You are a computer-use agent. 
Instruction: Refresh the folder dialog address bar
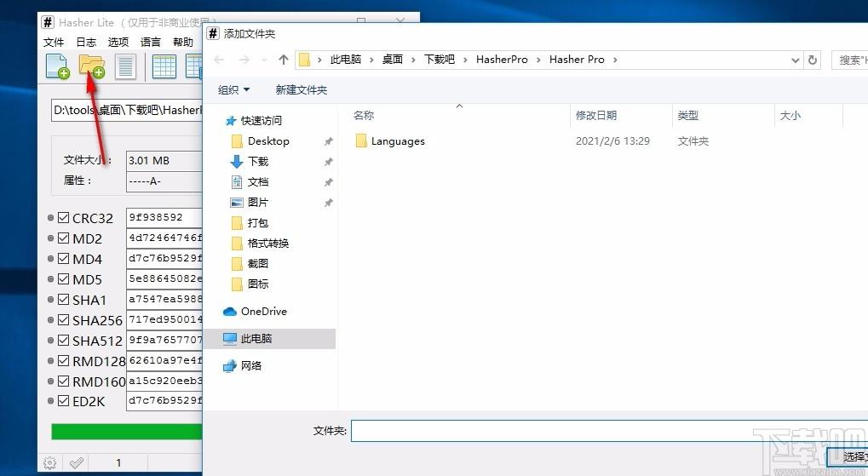812,60
